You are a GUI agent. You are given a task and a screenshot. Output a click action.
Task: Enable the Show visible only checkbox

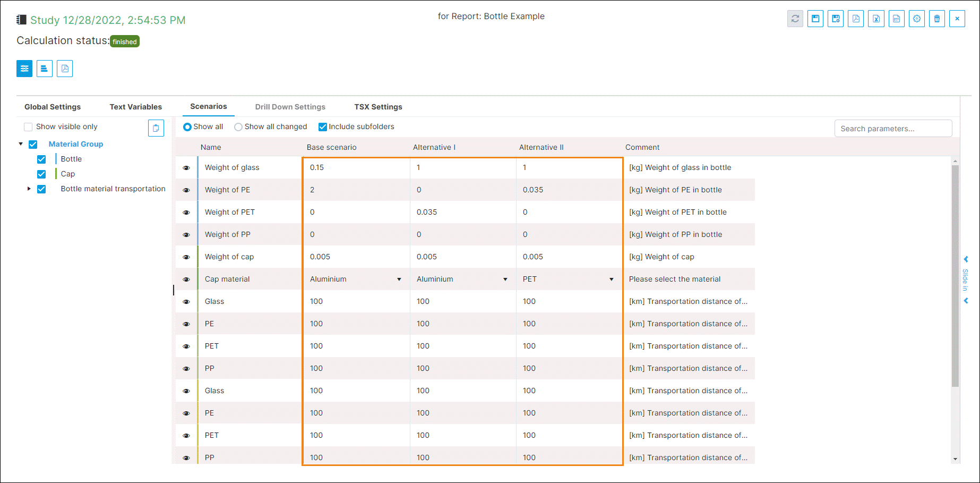point(28,127)
